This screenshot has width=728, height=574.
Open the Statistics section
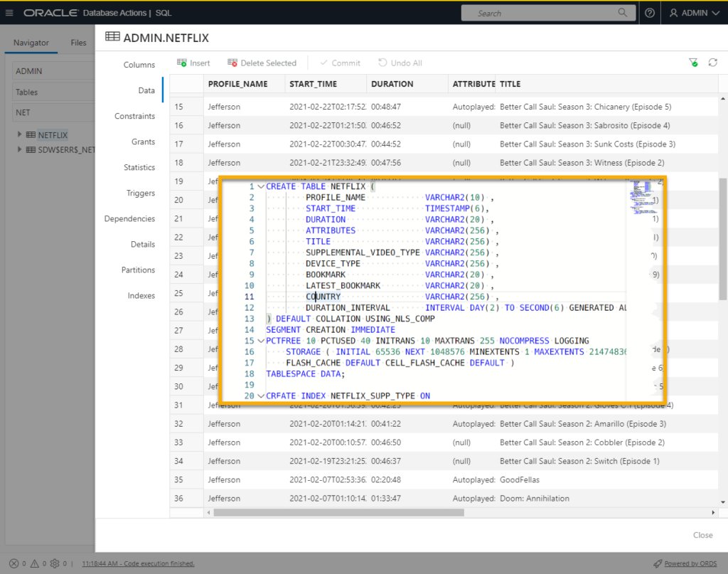click(139, 167)
